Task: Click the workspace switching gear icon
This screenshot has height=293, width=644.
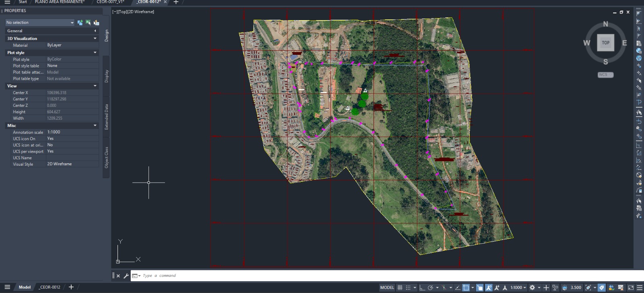Action: (x=532, y=287)
